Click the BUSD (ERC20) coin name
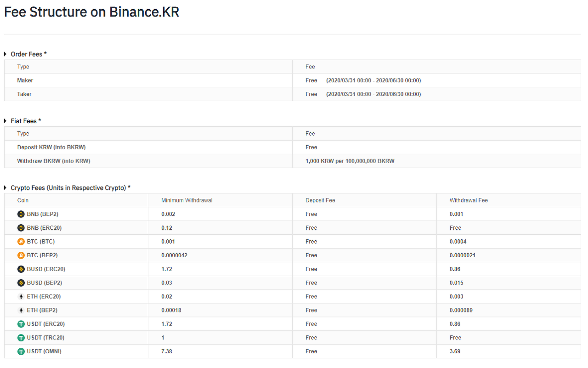This screenshot has width=588, height=368. click(46, 269)
